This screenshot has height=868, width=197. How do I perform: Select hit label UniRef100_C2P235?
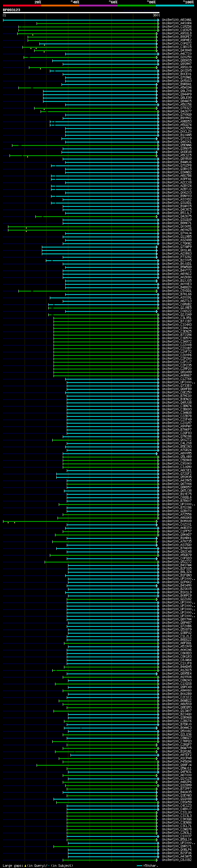[x=176, y=365]
